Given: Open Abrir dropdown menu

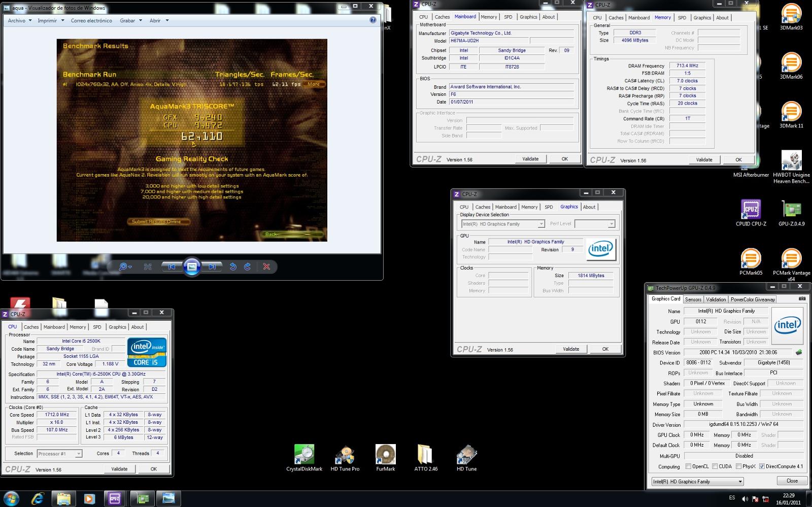Looking at the screenshot, I should [x=159, y=21].
